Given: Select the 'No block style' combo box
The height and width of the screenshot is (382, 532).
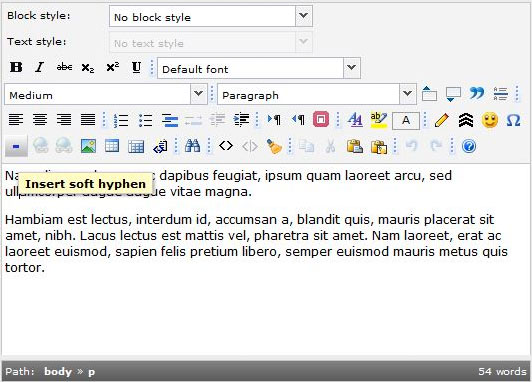Looking at the screenshot, I should coord(210,16).
